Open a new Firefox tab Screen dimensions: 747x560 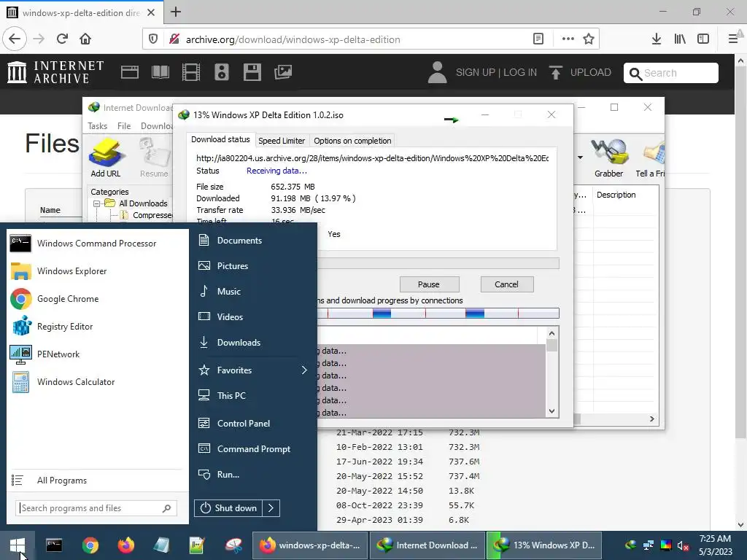[176, 12]
